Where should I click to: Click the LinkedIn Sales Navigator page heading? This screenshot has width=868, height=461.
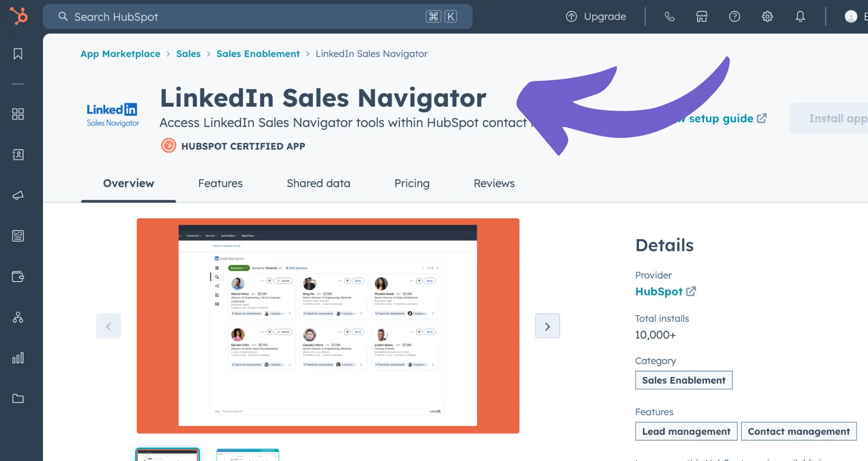click(323, 98)
